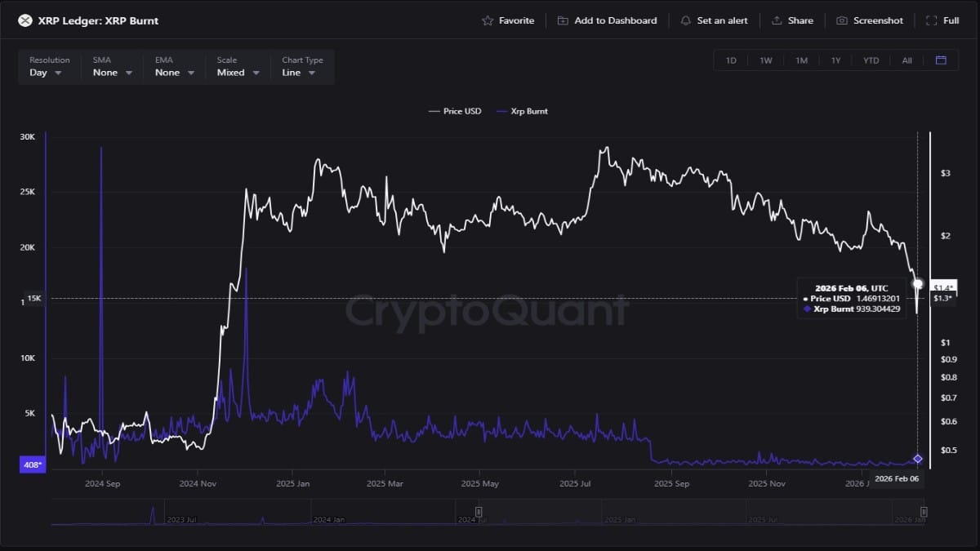
Task: Click the Favorite star icon
Action: click(x=488, y=20)
